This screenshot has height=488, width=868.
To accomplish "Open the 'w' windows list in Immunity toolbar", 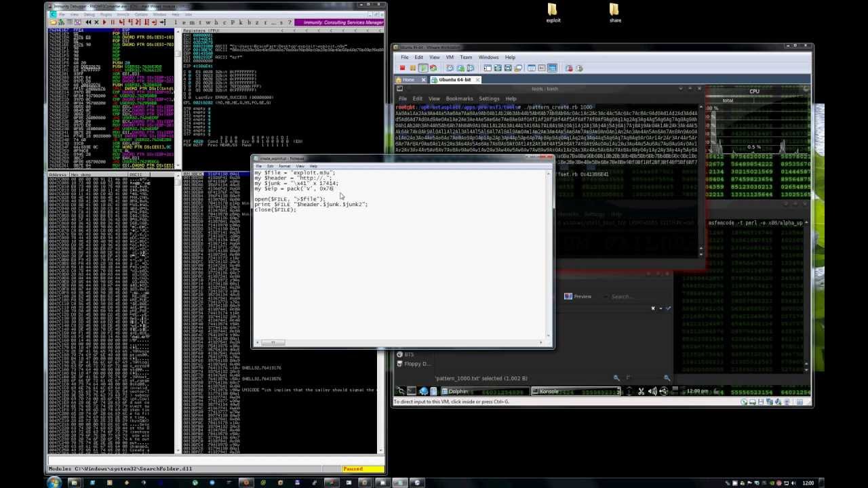I will pyautogui.click(x=208, y=22).
